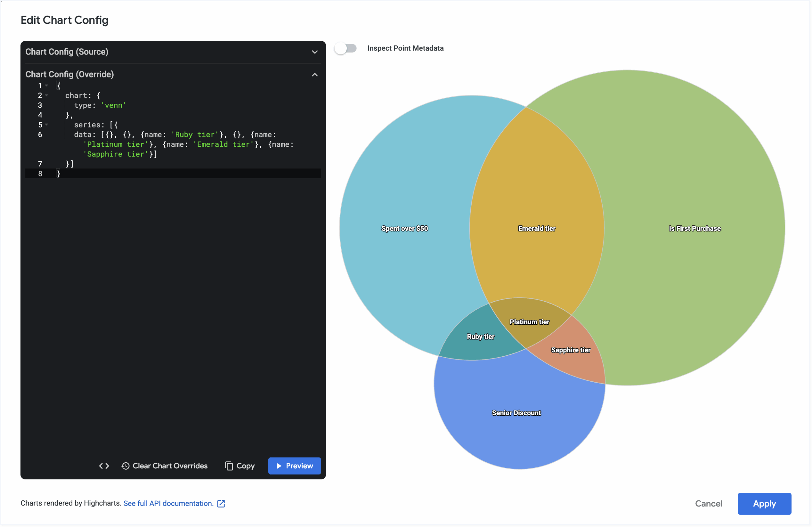The width and height of the screenshot is (812, 527).
Task: Click the code view icon in bottom toolbar
Action: click(104, 466)
